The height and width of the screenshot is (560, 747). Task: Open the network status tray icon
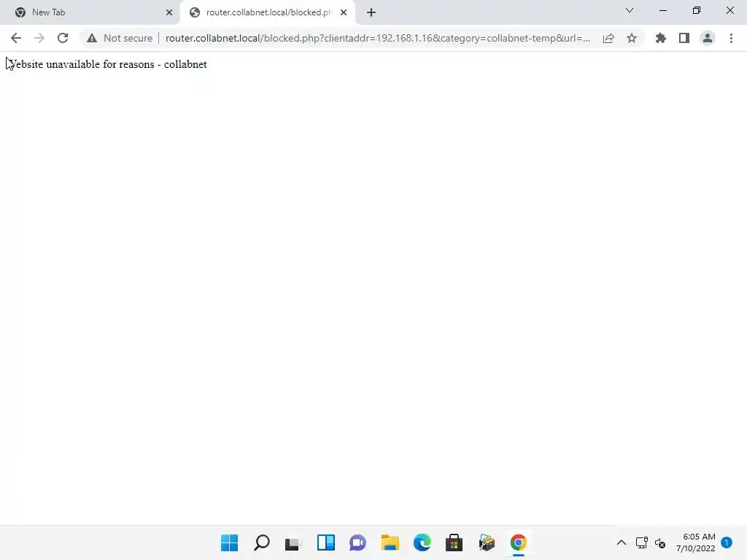(642, 542)
